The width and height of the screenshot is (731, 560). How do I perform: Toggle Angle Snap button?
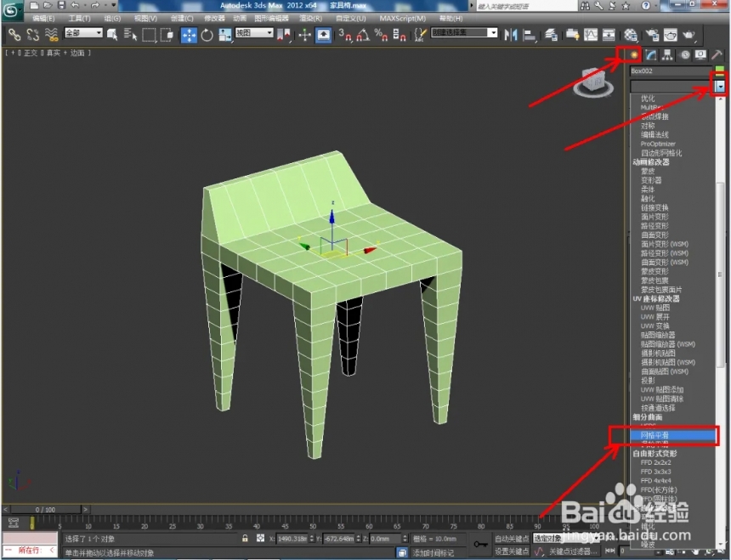point(363,35)
